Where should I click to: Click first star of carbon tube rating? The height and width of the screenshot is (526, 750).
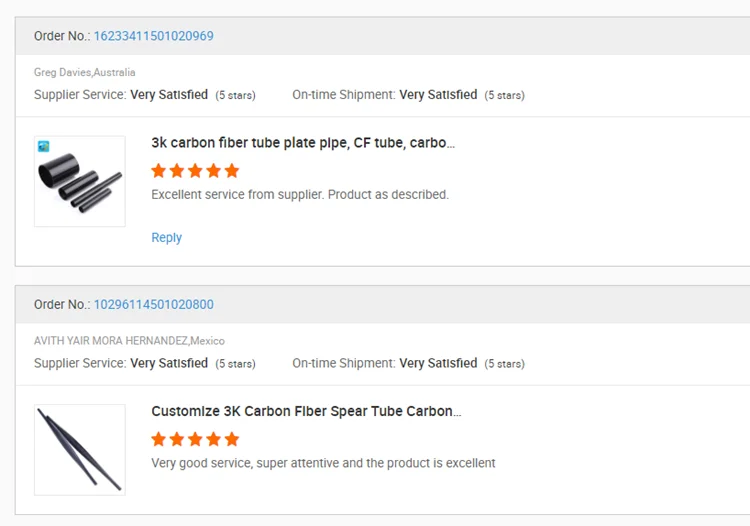[158, 171]
